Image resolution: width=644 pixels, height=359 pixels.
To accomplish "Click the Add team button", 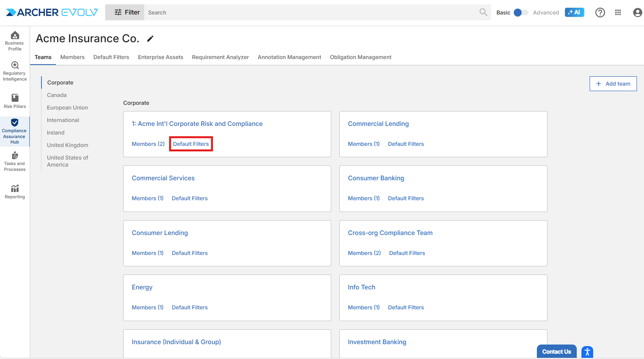I will coord(613,84).
